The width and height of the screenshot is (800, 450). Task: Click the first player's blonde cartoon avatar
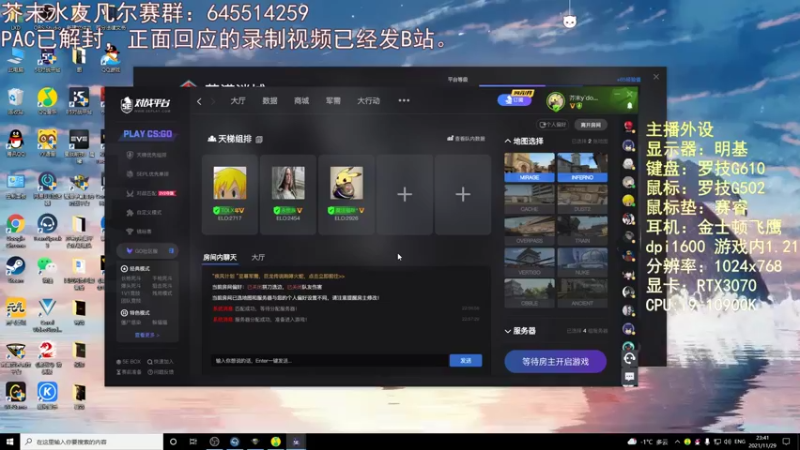230,183
